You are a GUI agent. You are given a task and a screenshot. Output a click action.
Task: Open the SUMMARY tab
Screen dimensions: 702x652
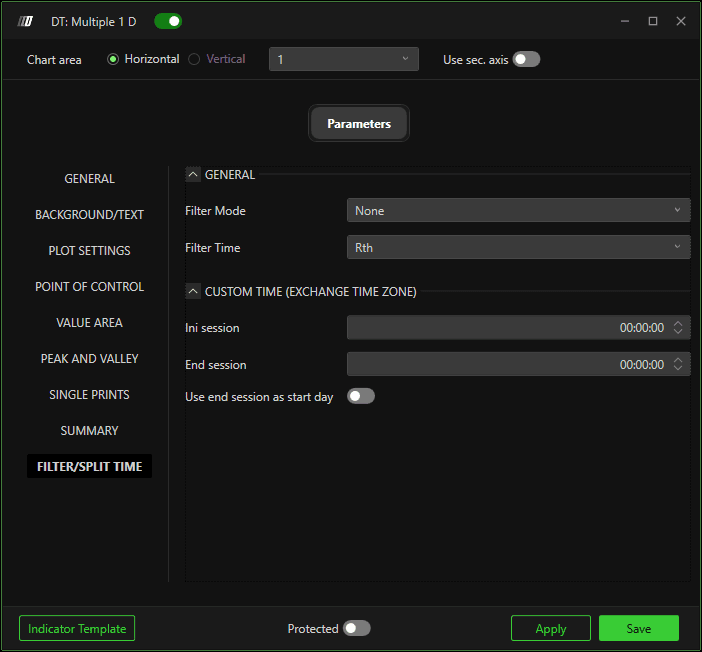pyautogui.click(x=90, y=430)
